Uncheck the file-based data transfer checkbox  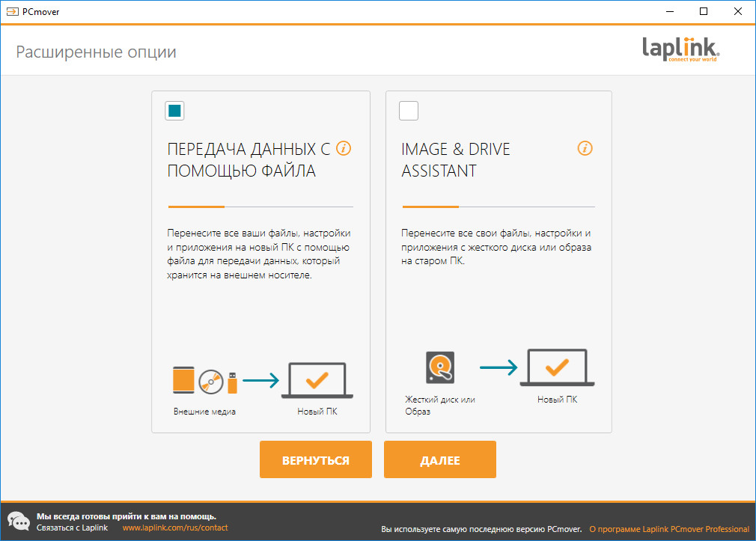174,111
